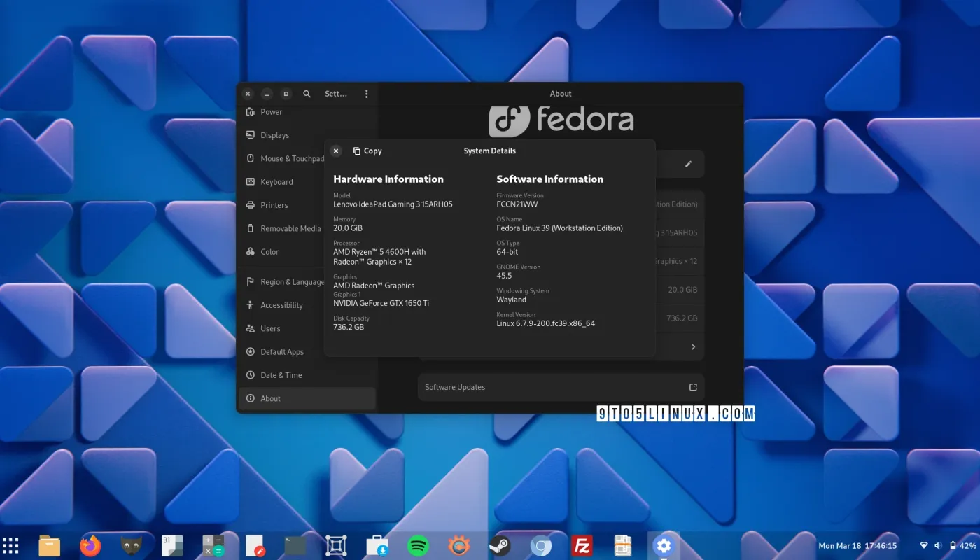Open Chromium browser from the dock

[x=540, y=545]
